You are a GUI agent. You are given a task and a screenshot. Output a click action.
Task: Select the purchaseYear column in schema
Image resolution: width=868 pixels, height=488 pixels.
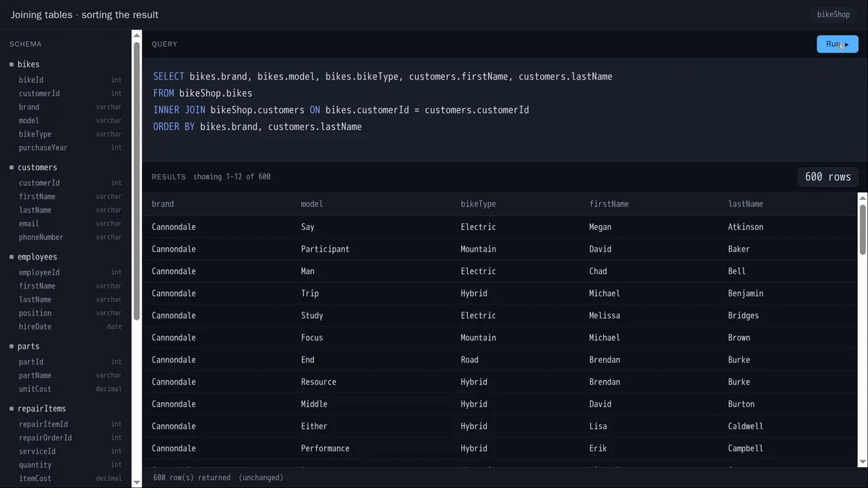[69, 147]
